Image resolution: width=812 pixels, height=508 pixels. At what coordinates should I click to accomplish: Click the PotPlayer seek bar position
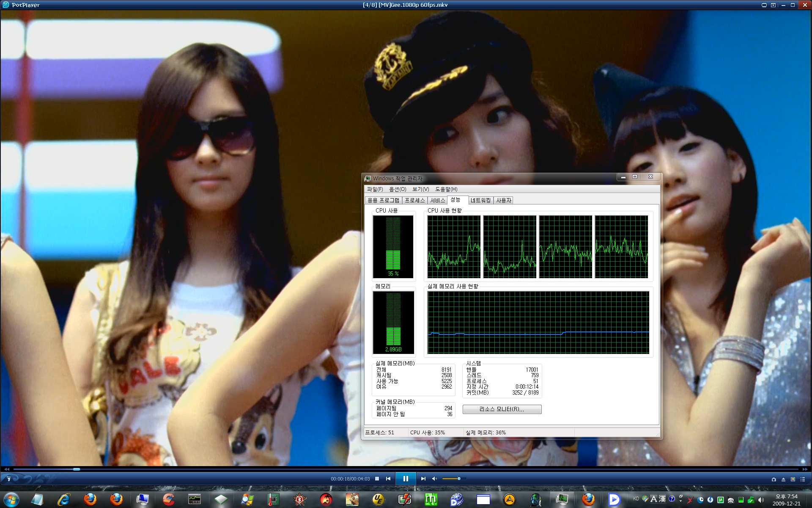[77, 469]
